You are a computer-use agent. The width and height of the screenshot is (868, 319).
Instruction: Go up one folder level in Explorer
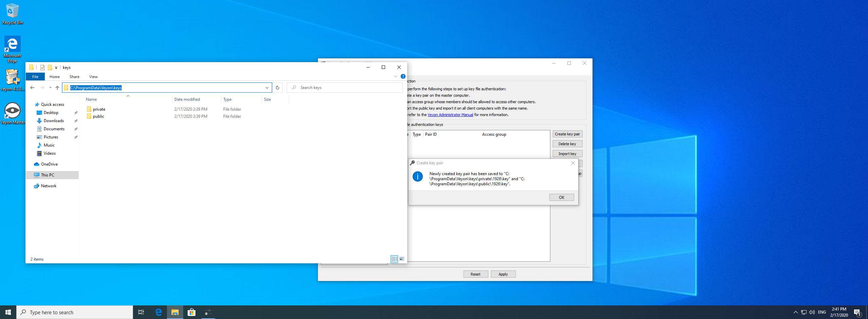[57, 88]
